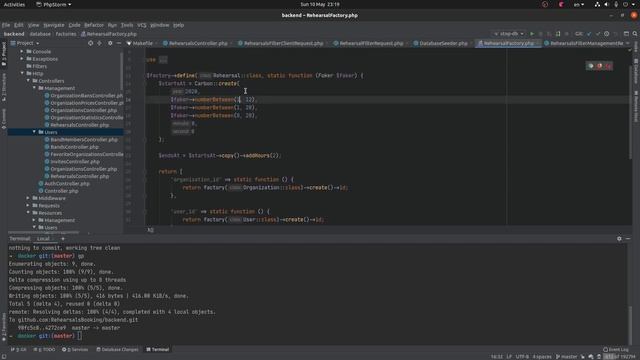Click the first browser preview icon in editor
The image size is (640, 360).
[x=591, y=66]
